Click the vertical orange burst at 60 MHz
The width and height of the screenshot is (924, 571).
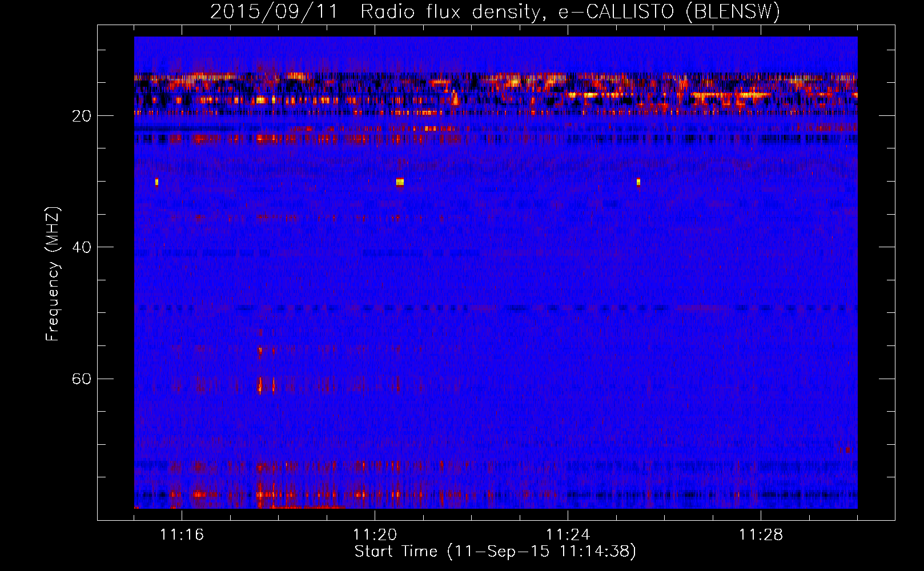260,385
